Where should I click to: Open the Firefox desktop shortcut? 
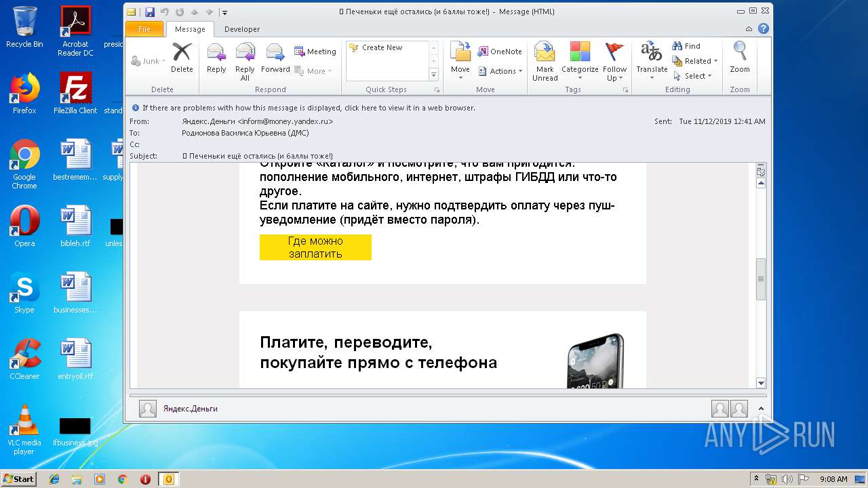point(24,93)
